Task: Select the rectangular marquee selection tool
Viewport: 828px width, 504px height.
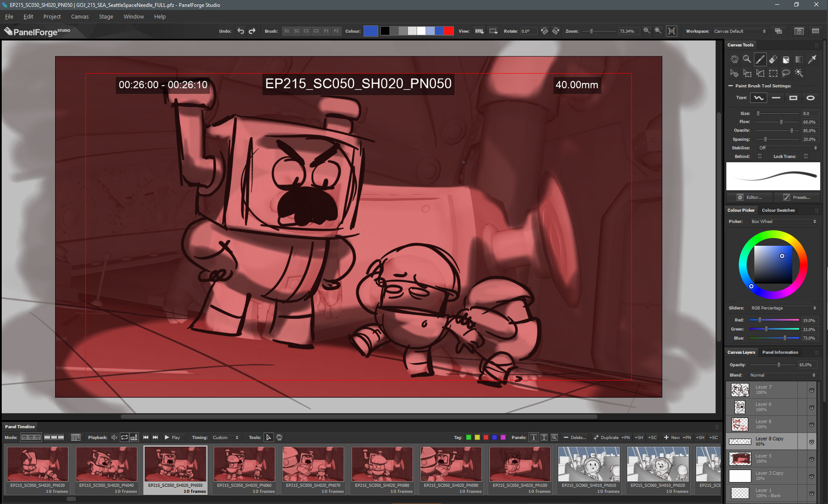Action: click(773, 73)
